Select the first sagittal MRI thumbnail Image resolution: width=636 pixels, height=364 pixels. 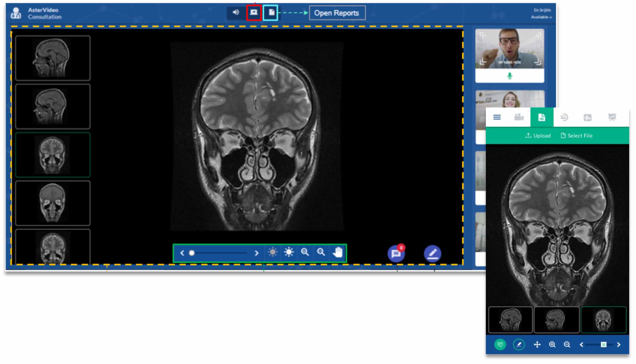[53, 58]
